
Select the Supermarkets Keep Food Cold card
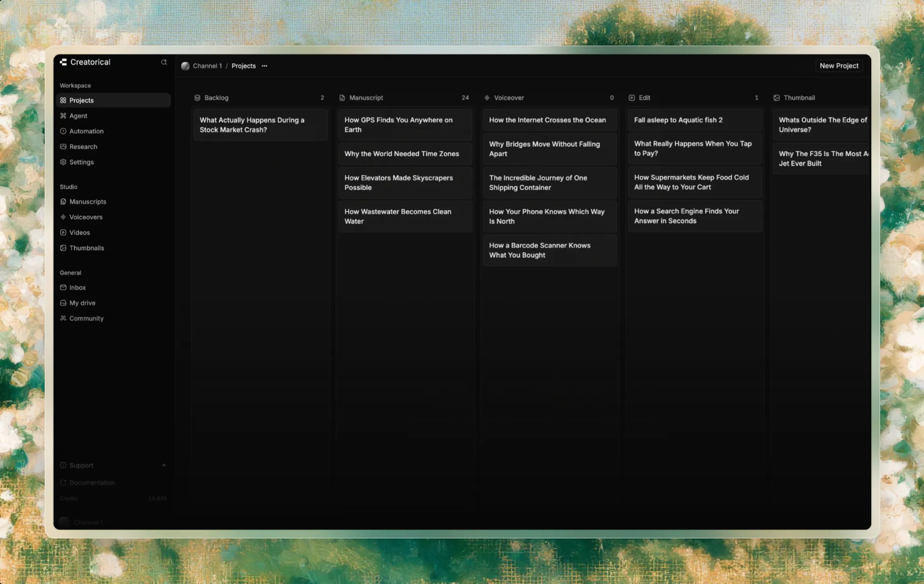(695, 182)
